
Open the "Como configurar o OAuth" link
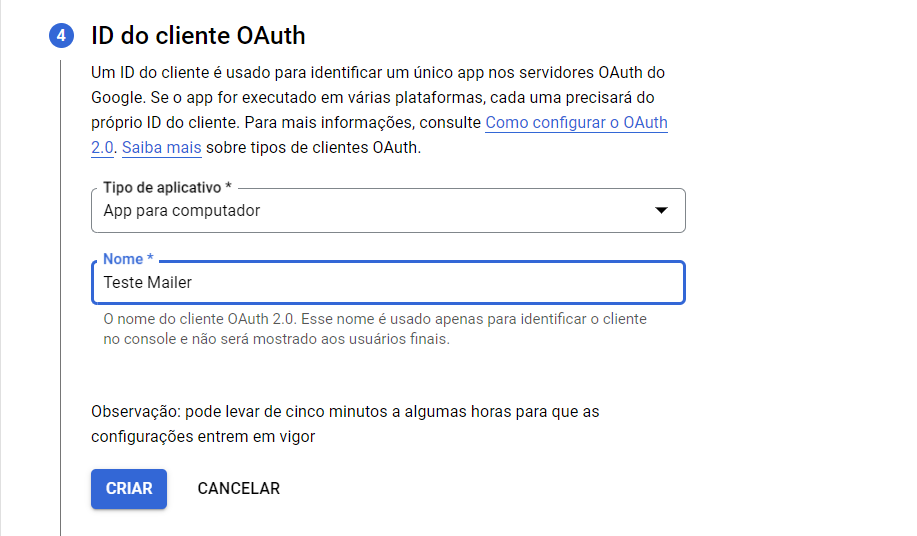pos(576,123)
